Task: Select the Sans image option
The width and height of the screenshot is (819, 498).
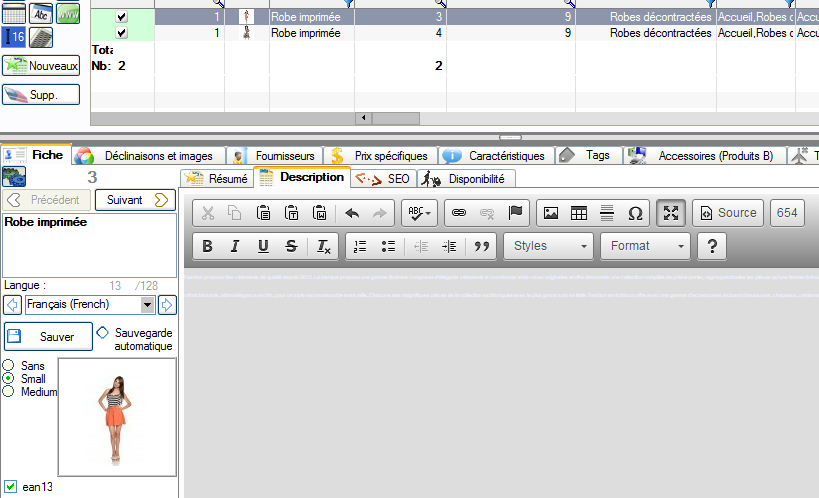Action: point(9,366)
